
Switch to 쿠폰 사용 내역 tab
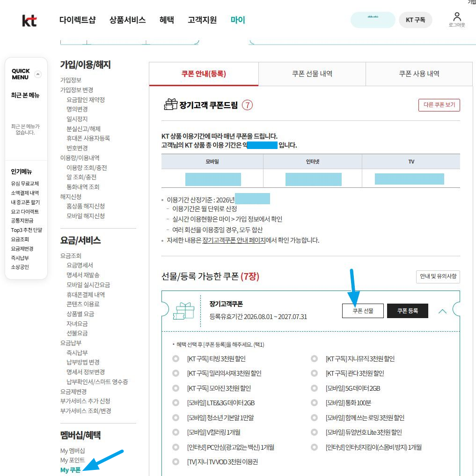[x=419, y=74]
